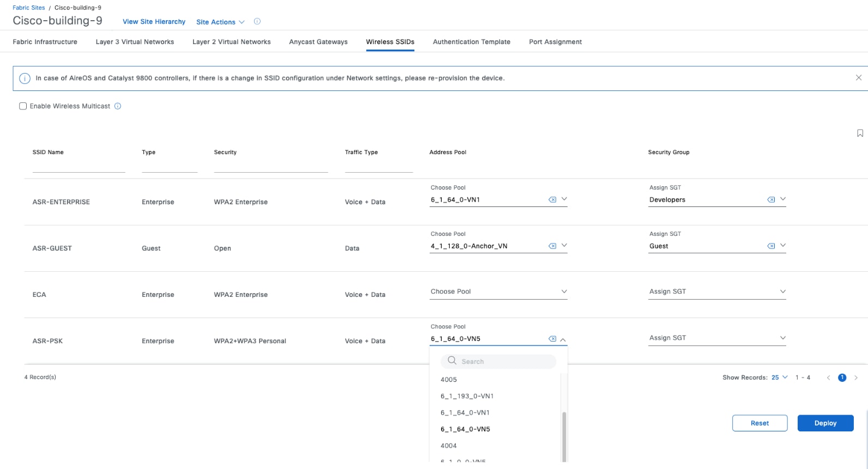Screen dimensions: 868x469
Task: Clear ASR-PSK address pool selection
Action: 552,339
